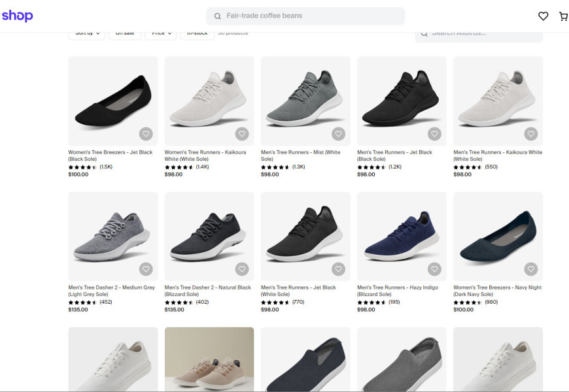
Task: Open Men's Tree Runners - Hazy Indigo title
Action: 398,291
